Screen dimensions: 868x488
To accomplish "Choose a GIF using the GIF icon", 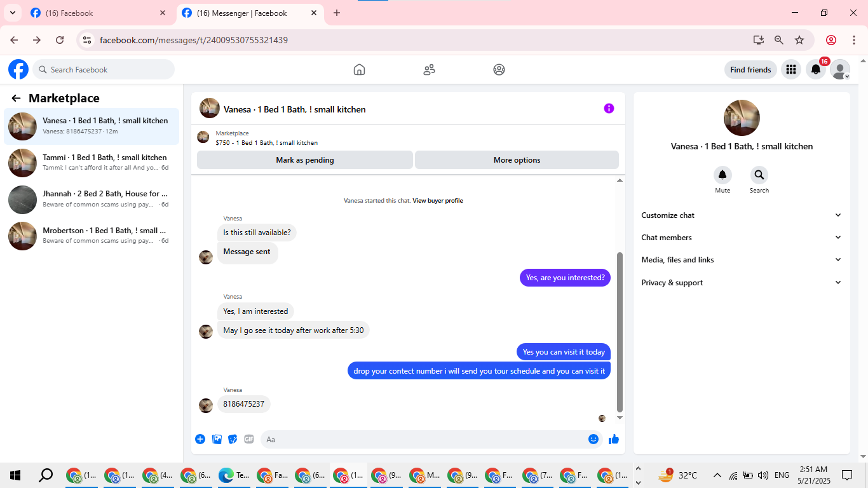I will [x=249, y=439].
